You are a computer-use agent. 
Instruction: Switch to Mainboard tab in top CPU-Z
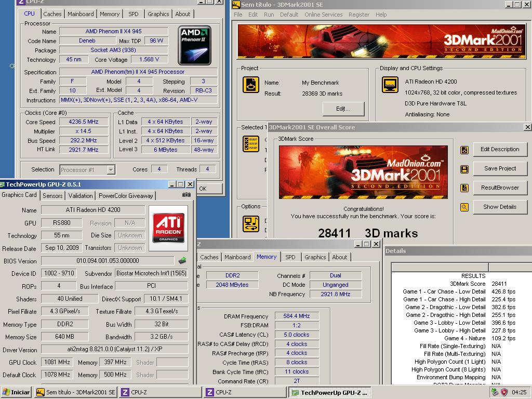81,14
